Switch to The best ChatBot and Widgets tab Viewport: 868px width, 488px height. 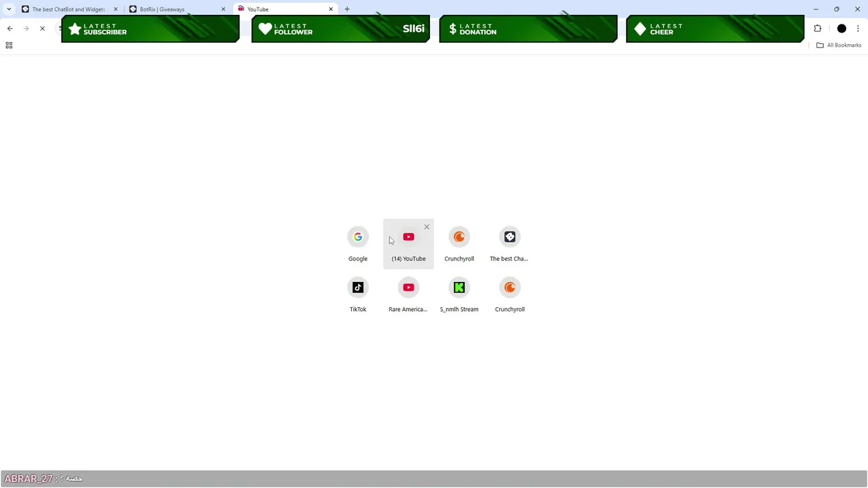pos(68,9)
